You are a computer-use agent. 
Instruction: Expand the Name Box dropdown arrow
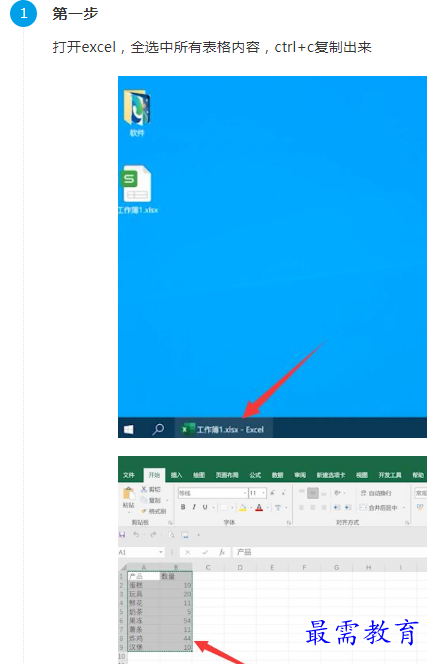click(x=161, y=552)
